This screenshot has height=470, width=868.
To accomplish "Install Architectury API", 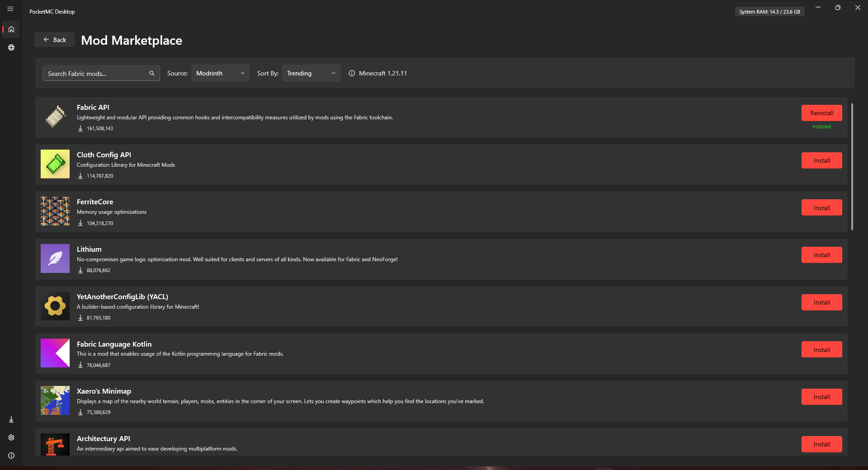I will click(821, 444).
